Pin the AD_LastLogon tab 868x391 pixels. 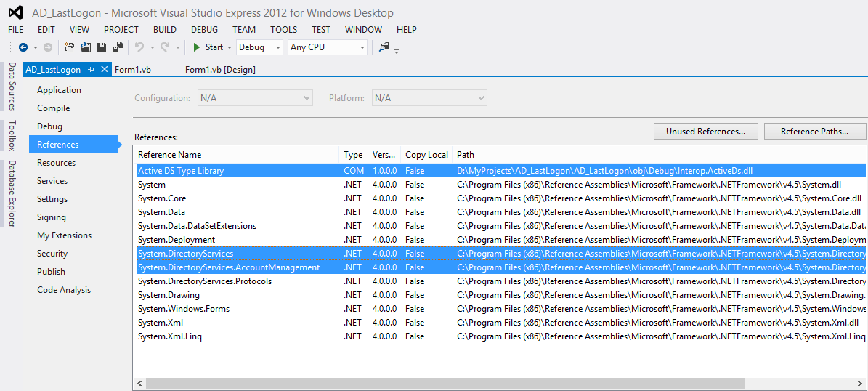(x=92, y=70)
